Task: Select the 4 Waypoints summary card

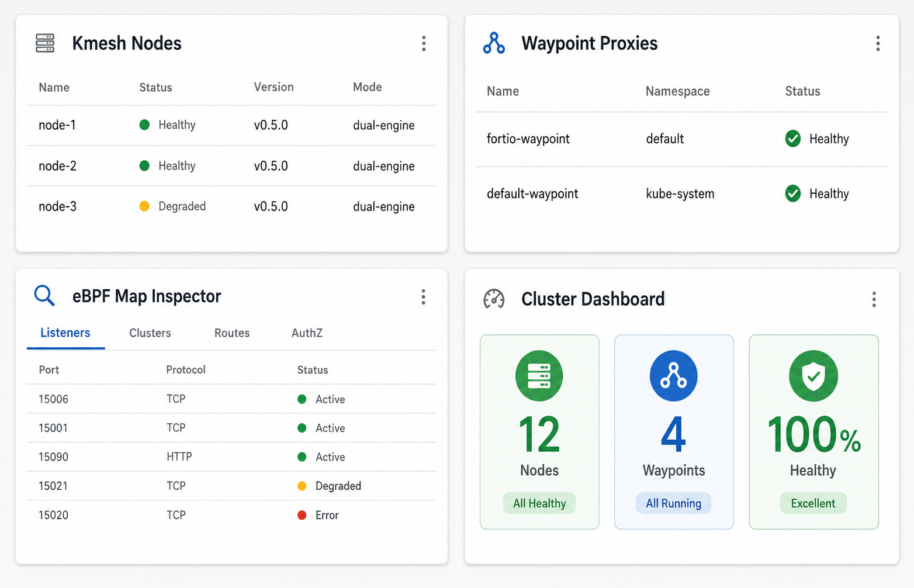Action: click(x=674, y=432)
